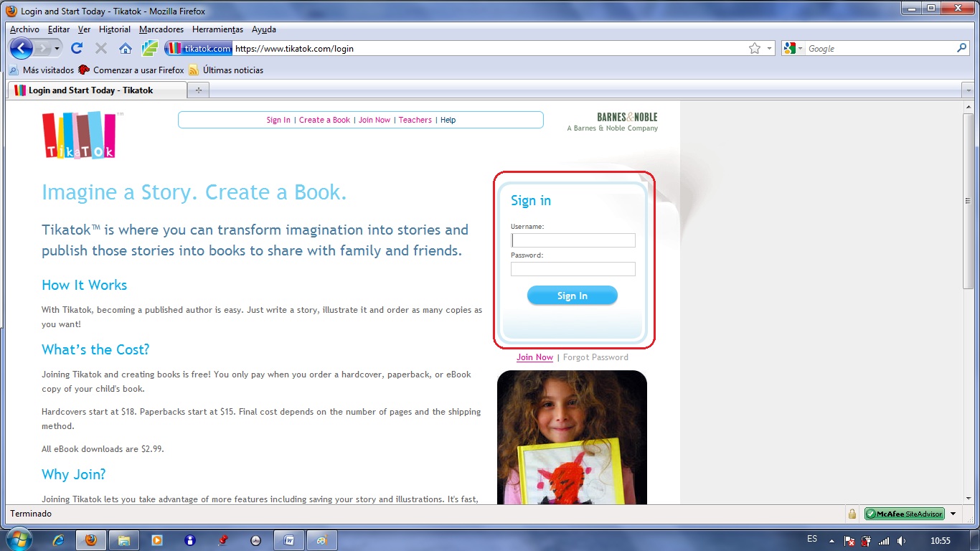Click the Create a Book link
The image size is (980, 551).
324,120
